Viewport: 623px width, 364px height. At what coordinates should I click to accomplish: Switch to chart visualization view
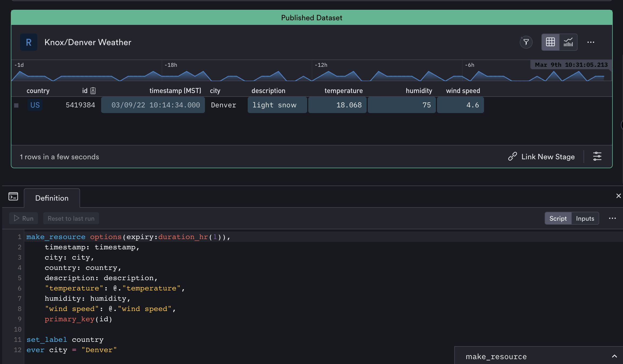pos(568,42)
